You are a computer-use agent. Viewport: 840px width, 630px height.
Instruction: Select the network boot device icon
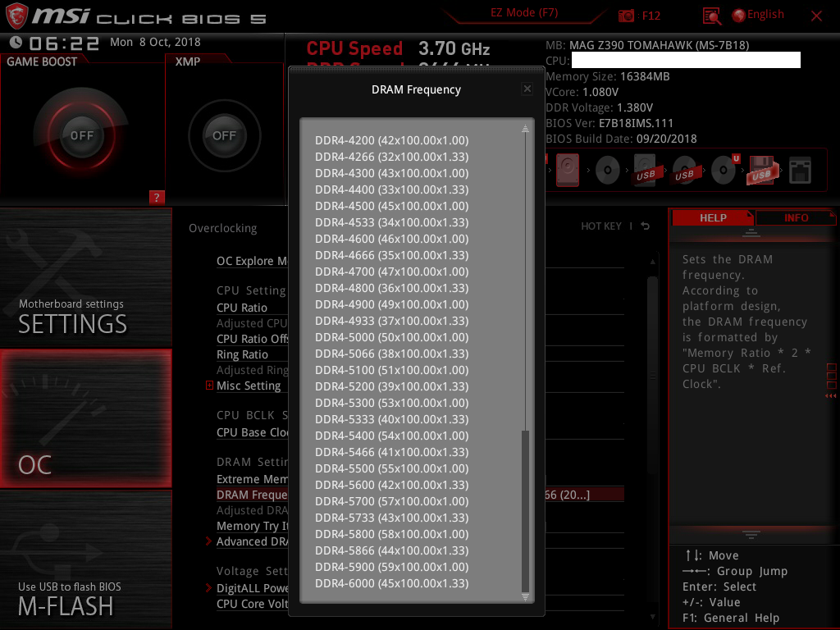[x=801, y=171]
